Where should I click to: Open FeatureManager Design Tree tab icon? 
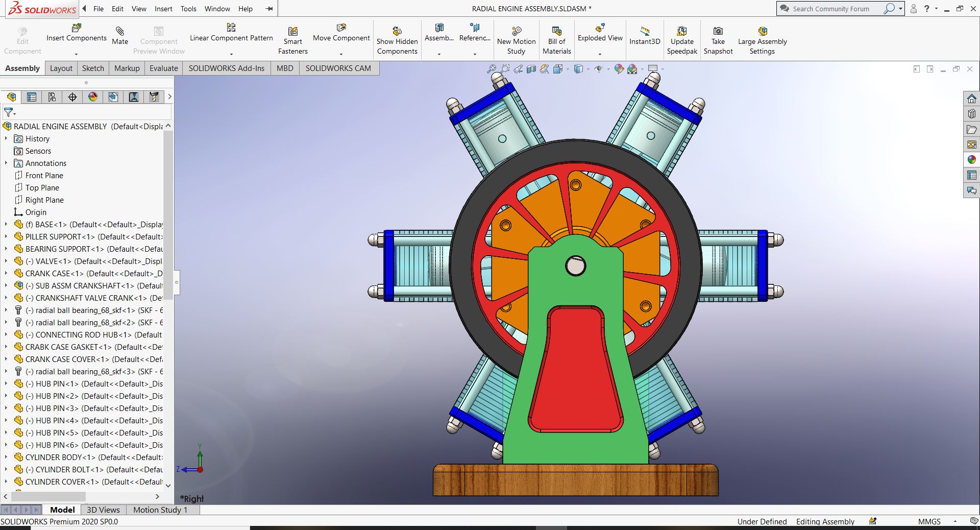pyautogui.click(x=11, y=97)
